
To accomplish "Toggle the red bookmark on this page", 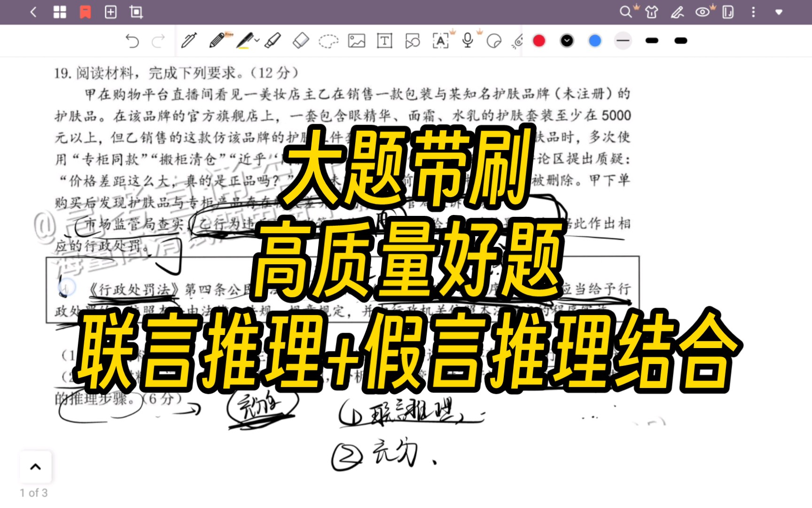I will point(85,12).
